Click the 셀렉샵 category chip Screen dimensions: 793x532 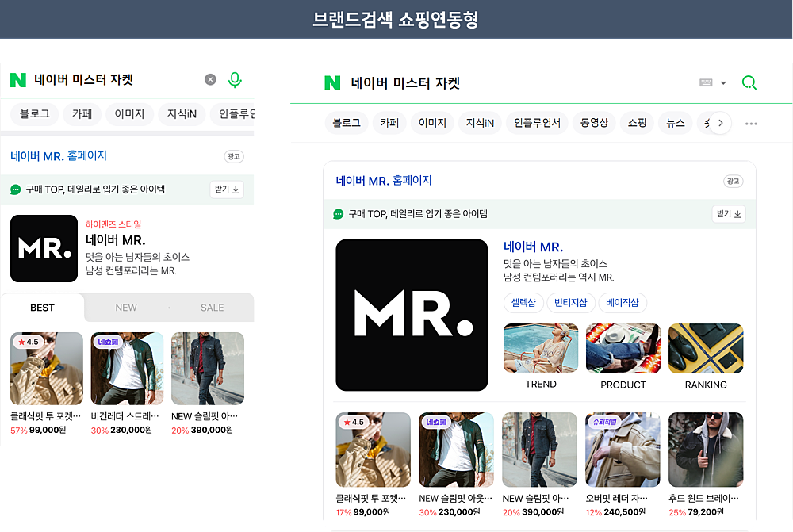pyautogui.click(x=523, y=302)
